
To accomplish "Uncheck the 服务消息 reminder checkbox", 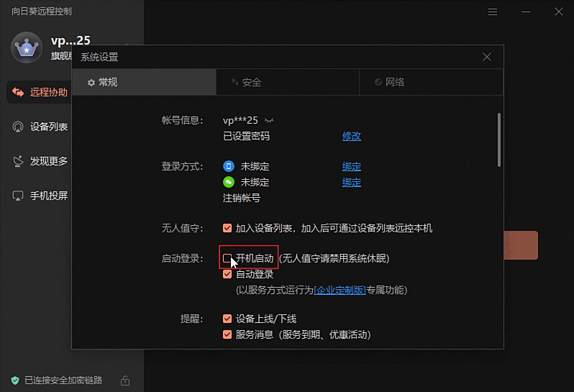I will pos(227,334).
